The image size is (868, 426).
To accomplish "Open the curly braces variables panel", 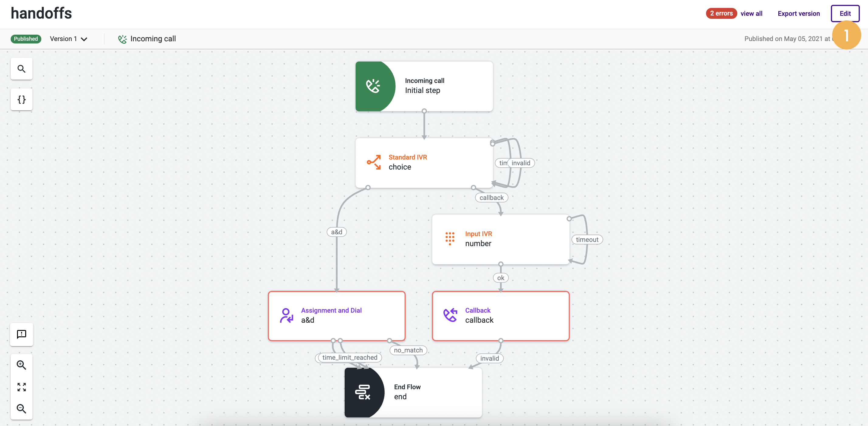I will click(22, 99).
